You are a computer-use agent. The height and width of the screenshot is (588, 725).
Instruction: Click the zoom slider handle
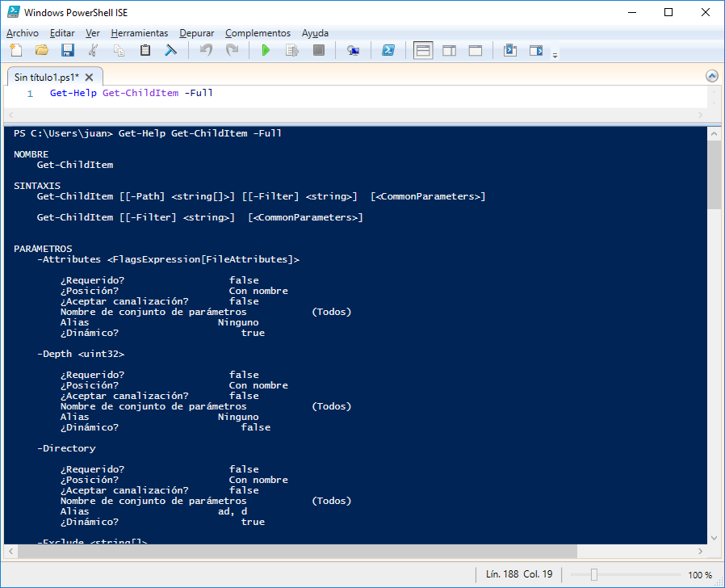[594, 574]
